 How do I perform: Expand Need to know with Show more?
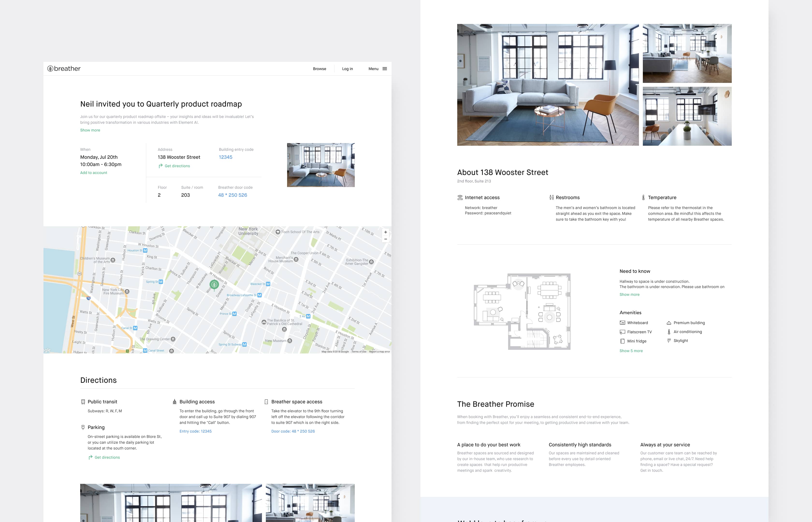pyautogui.click(x=629, y=295)
